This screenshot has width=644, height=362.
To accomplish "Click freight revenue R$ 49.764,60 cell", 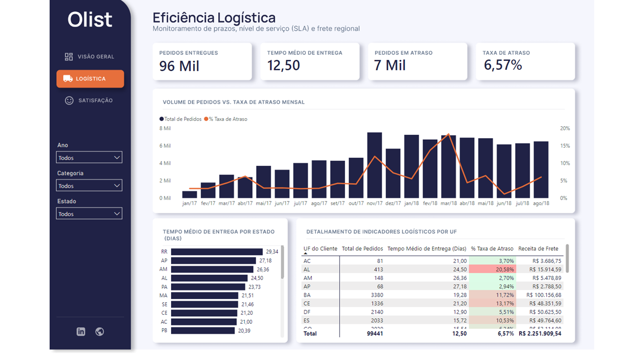I will pyautogui.click(x=545, y=320).
